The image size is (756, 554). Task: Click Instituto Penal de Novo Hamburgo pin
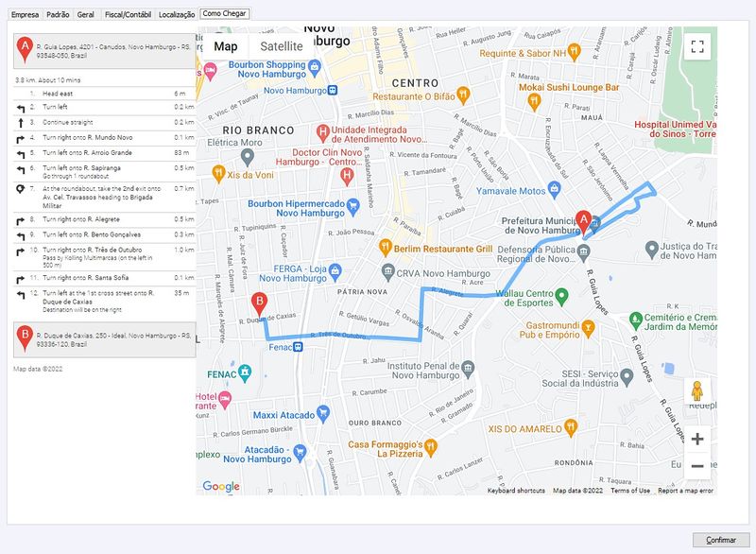click(x=467, y=370)
